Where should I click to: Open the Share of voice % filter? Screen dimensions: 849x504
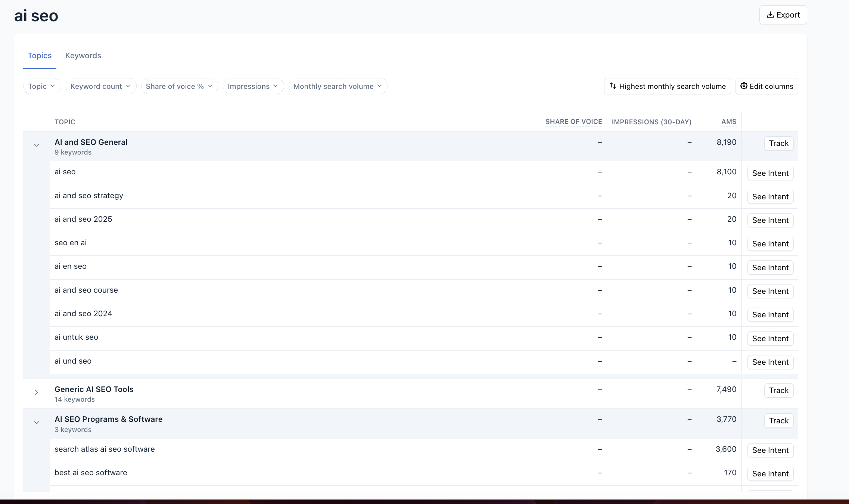click(x=179, y=86)
